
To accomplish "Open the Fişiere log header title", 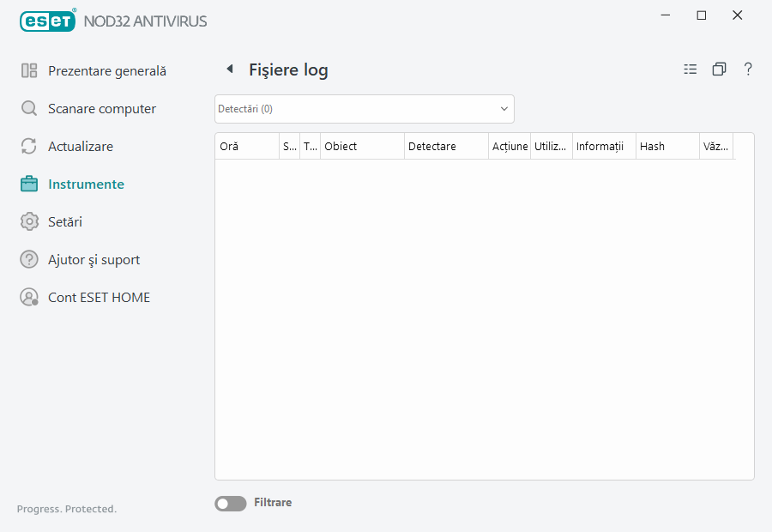I will (x=289, y=69).
